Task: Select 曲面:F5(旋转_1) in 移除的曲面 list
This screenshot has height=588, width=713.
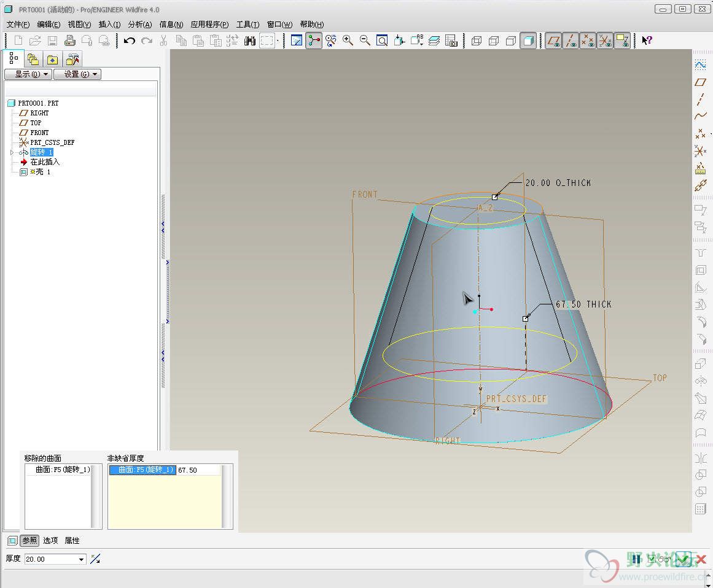Action: (x=63, y=470)
